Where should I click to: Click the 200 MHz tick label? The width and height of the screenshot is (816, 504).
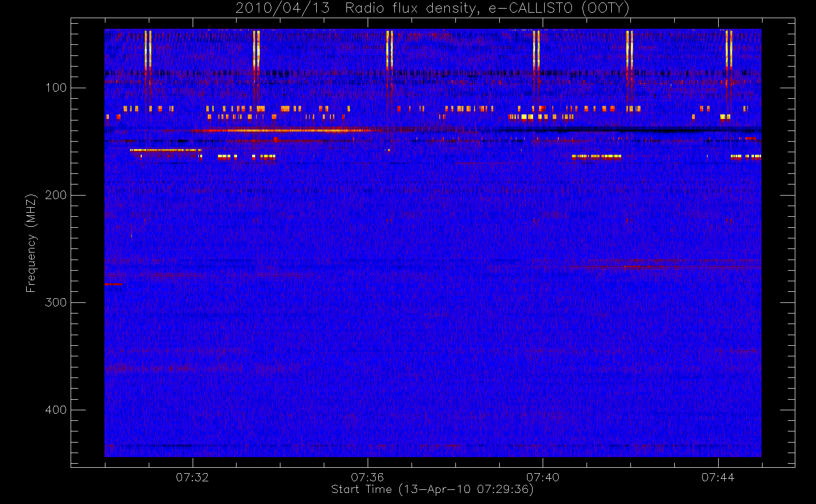coord(56,195)
